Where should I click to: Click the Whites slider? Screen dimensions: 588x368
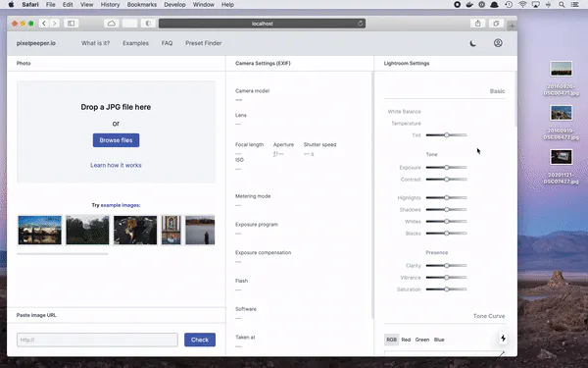tap(446, 221)
